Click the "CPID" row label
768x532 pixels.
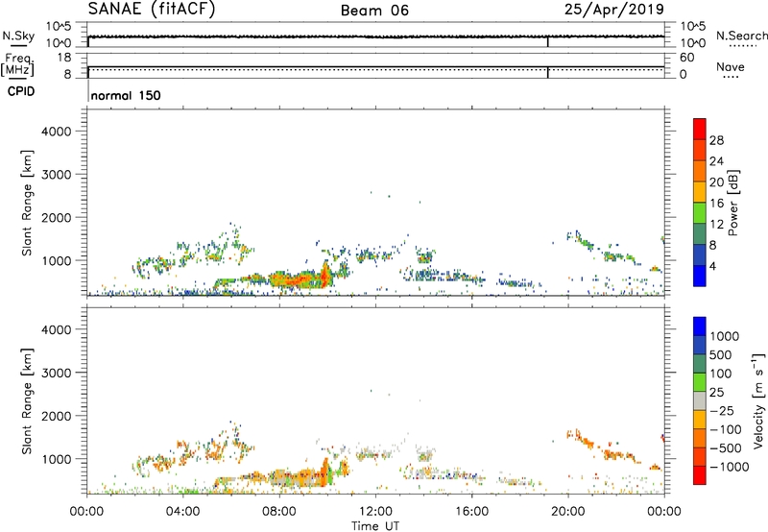tap(21, 91)
